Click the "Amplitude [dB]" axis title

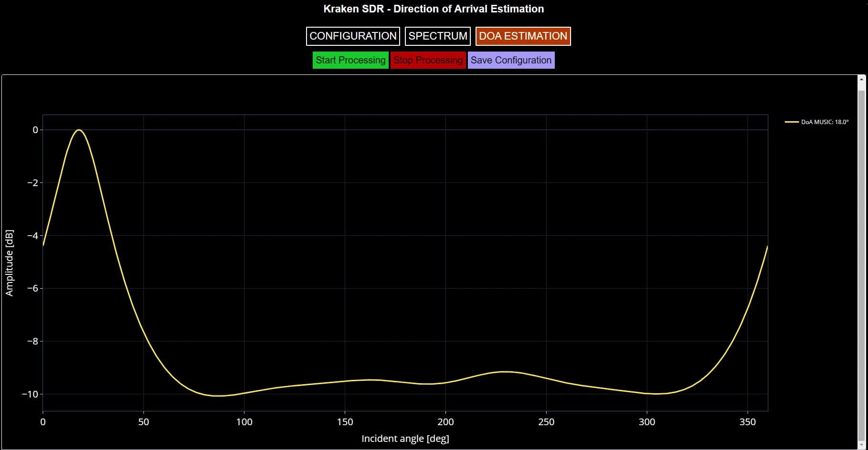[x=10, y=263]
